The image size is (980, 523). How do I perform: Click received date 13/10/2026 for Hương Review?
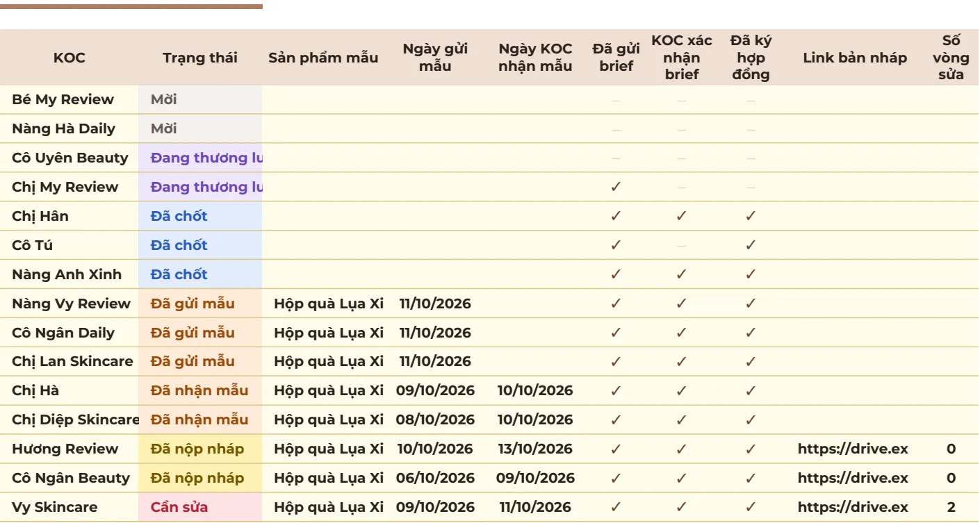(x=535, y=449)
